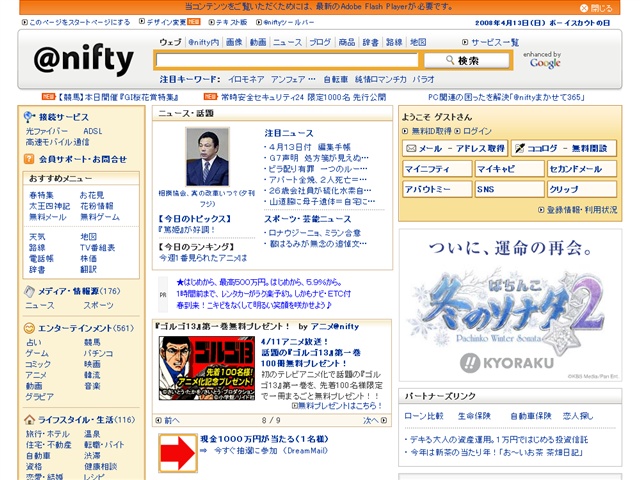
Task: Open the TV番組表 link
Action: 98,247
